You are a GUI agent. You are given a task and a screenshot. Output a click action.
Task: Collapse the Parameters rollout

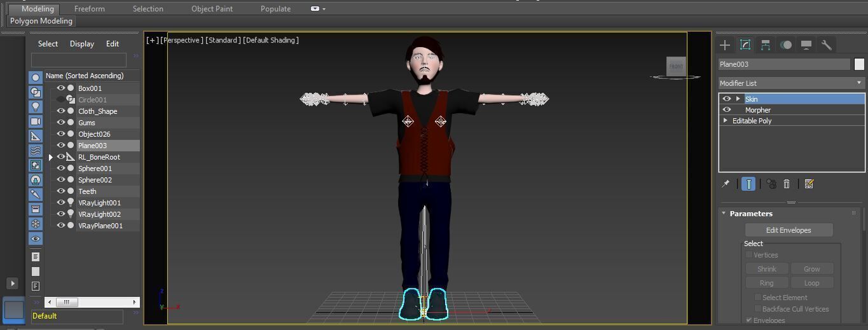[x=724, y=214]
